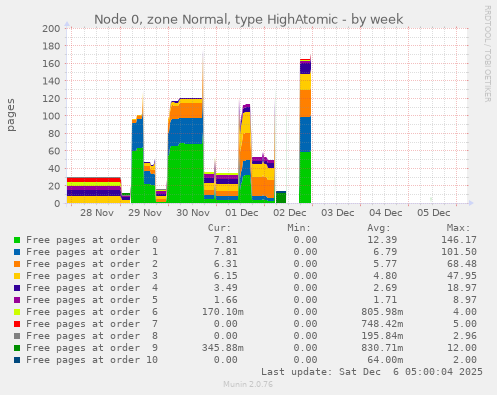The image size is (497, 395).
Task: Click the '02 Dec' x-axis label
Action: 290,213
